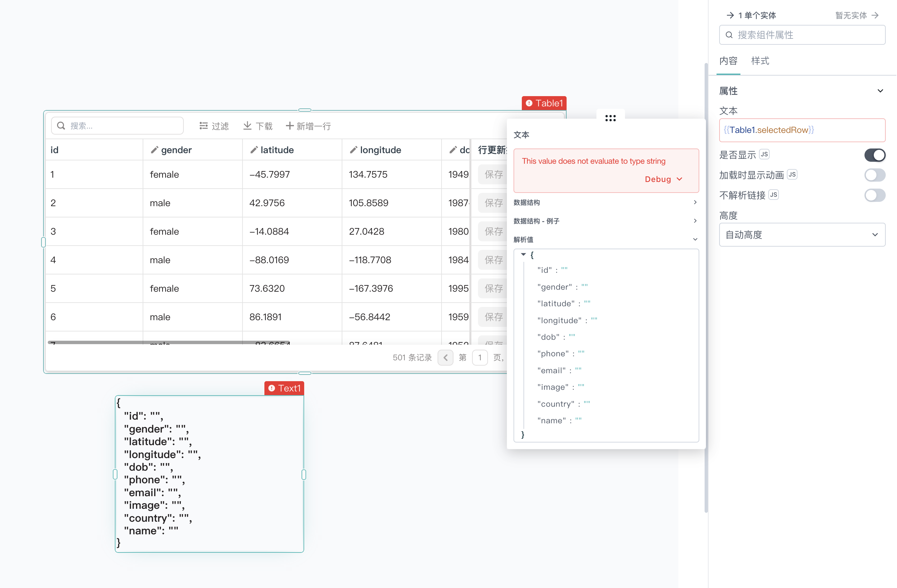Click the id column header
897x588 pixels.
(94, 150)
